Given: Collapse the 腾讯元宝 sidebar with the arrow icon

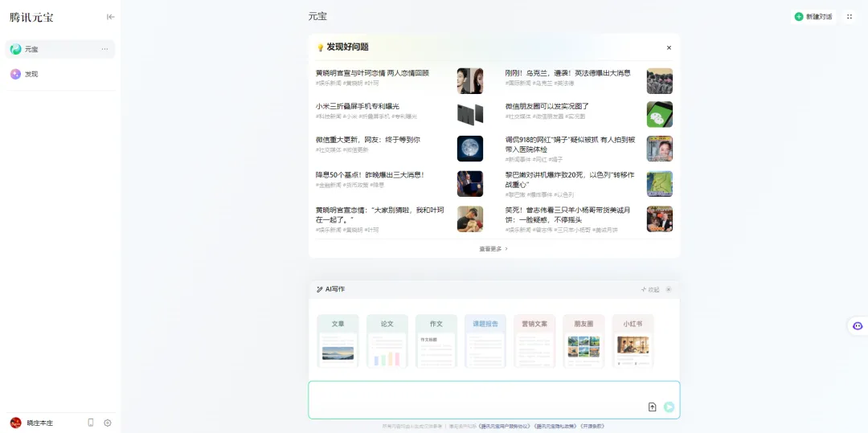Looking at the screenshot, I should pos(111,17).
